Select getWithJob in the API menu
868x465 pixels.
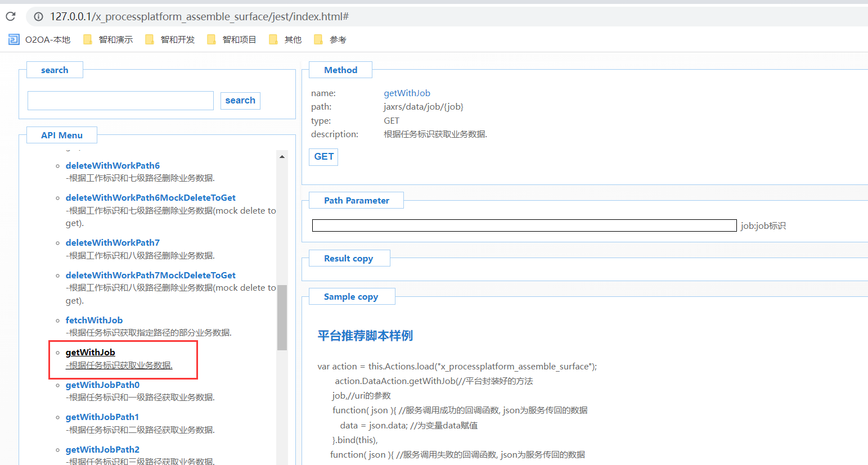point(91,353)
